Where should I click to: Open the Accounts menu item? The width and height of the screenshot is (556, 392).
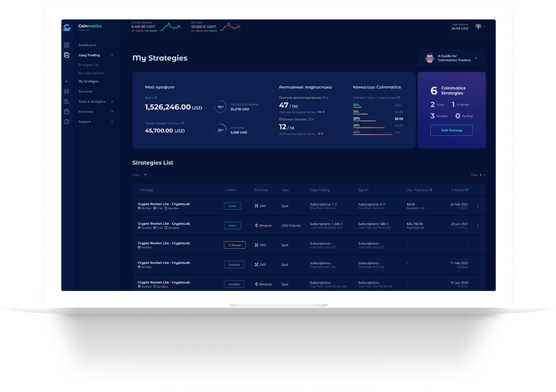[x=86, y=112]
